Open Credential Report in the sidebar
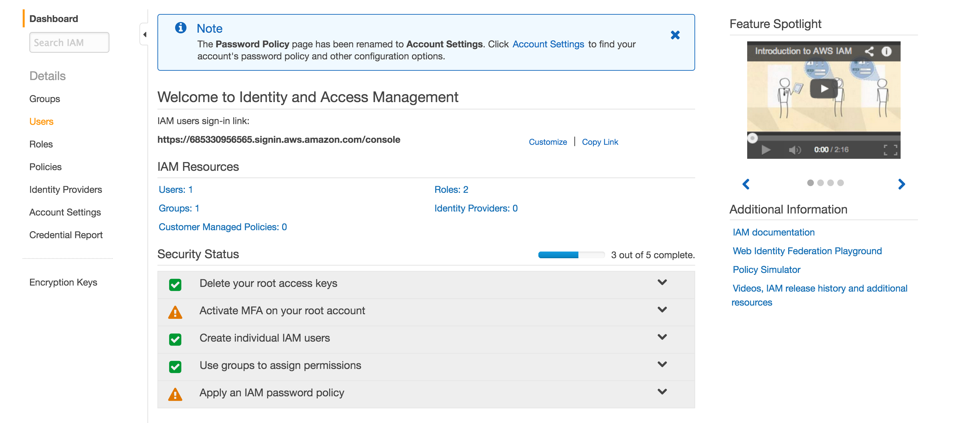The width and height of the screenshot is (980, 423). coord(66,235)
